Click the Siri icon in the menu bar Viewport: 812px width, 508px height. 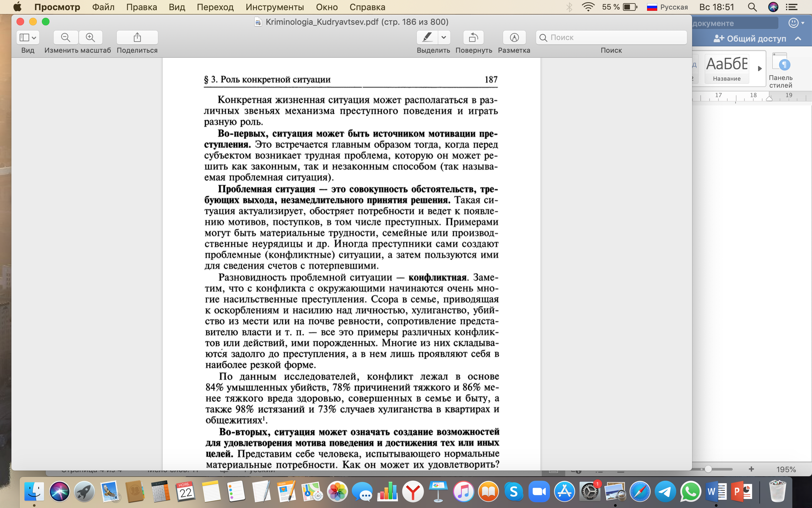773,7
